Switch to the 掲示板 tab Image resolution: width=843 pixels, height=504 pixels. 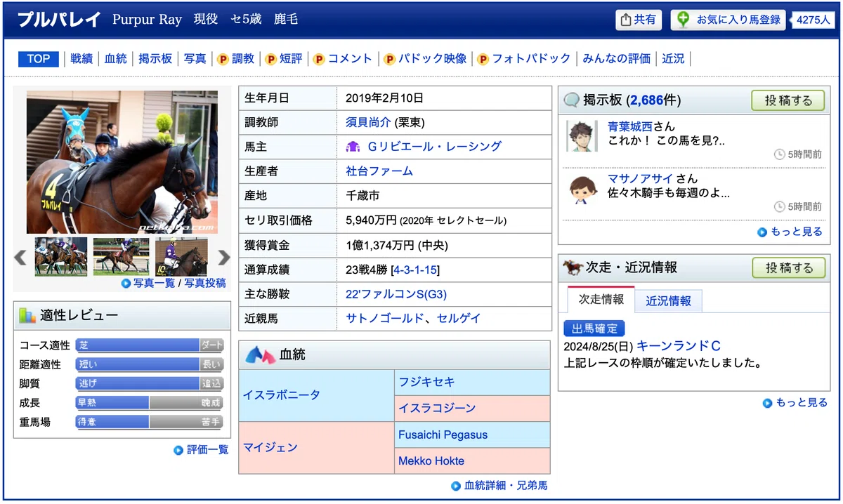[155, 59]
